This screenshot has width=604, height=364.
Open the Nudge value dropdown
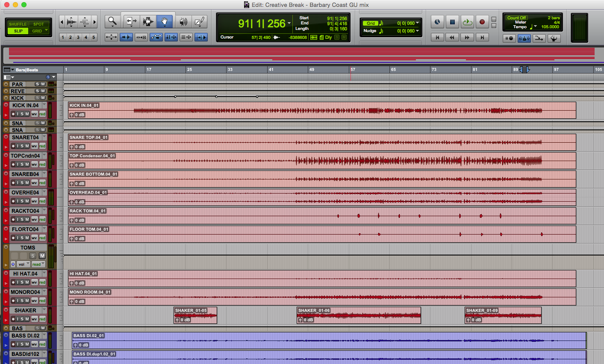(x=418, y=31)
